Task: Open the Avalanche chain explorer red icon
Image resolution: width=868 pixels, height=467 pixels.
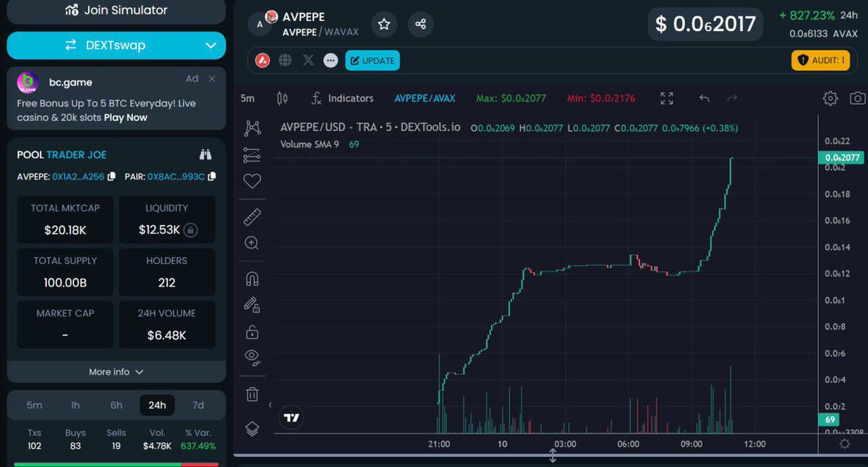Action: pyautogui.click(x=263, y=61)
